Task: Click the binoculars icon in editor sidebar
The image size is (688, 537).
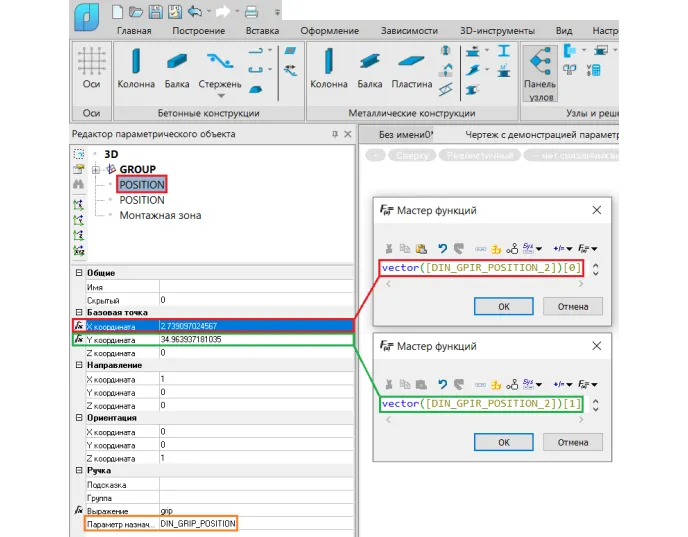Action: pyautogui.click(x=79, y=184)
